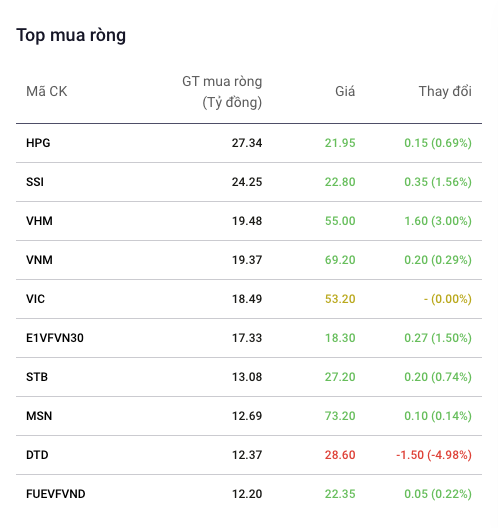
Task: Click the Top mua ròng heading
Action: pyautogui.click(x=71, y=35)
